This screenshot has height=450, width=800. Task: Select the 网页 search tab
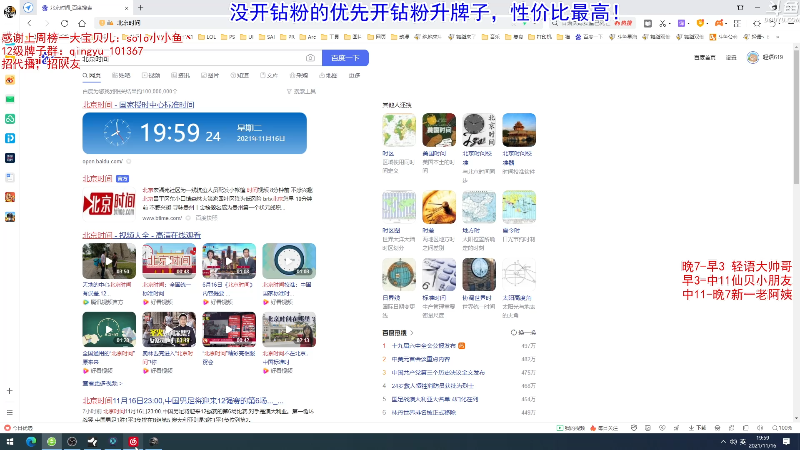pyautogui.click(x=92, y=76)
